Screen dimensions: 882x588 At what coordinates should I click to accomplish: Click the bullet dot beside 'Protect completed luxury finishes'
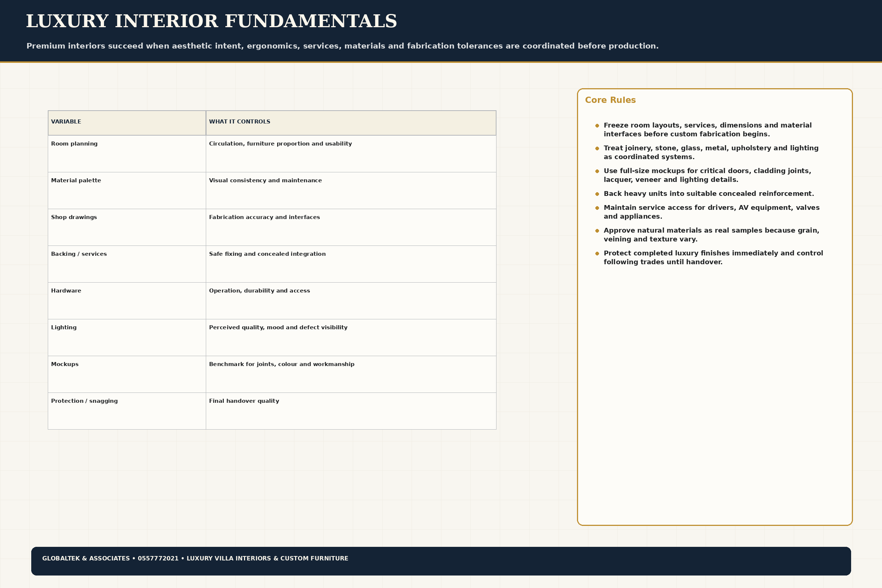tap(597, 254)
